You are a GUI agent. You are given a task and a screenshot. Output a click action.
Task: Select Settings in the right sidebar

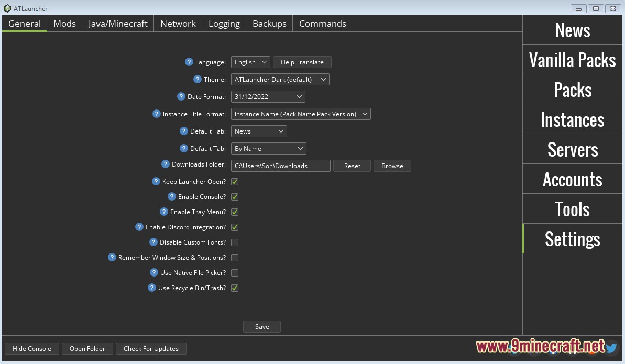pos(573,239)
